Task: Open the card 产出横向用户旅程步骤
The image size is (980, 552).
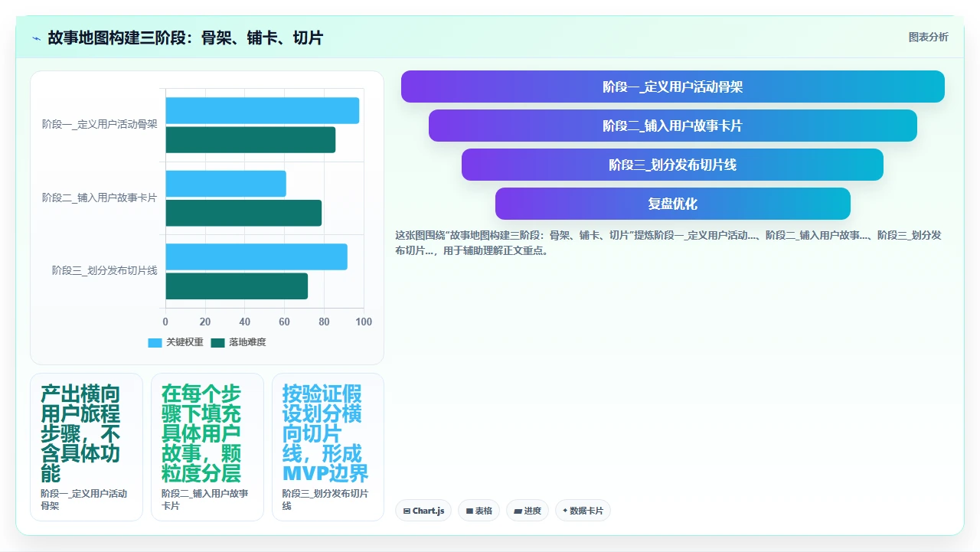Action: point(87,447)
